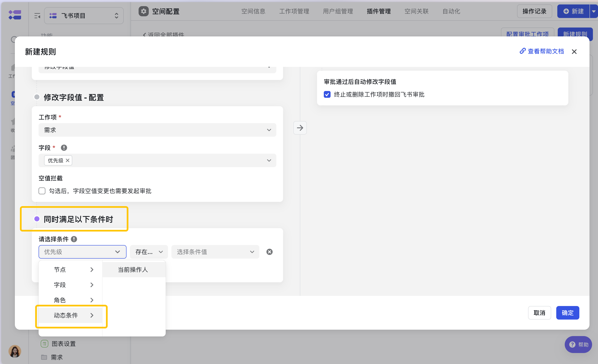The image size is (598, 364).
Task: Open the 查看帮助文档 help link
Action: tap(542, 51)
